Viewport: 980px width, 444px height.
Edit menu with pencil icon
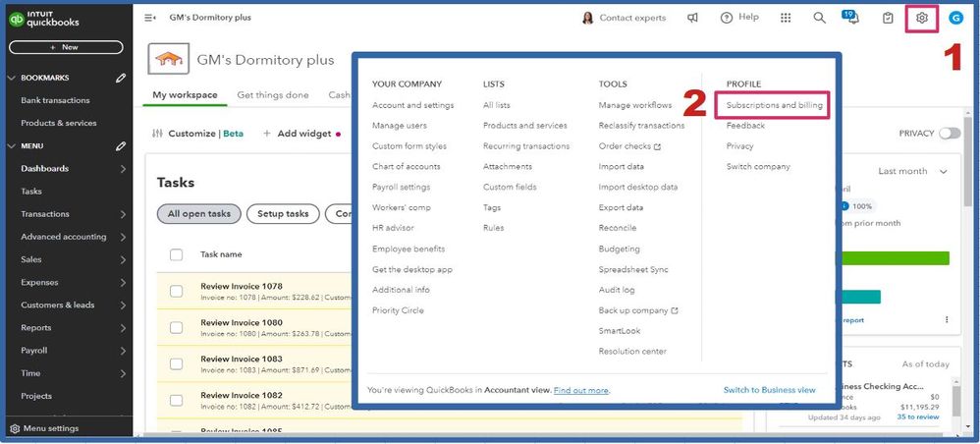click(x=121, y=145)
